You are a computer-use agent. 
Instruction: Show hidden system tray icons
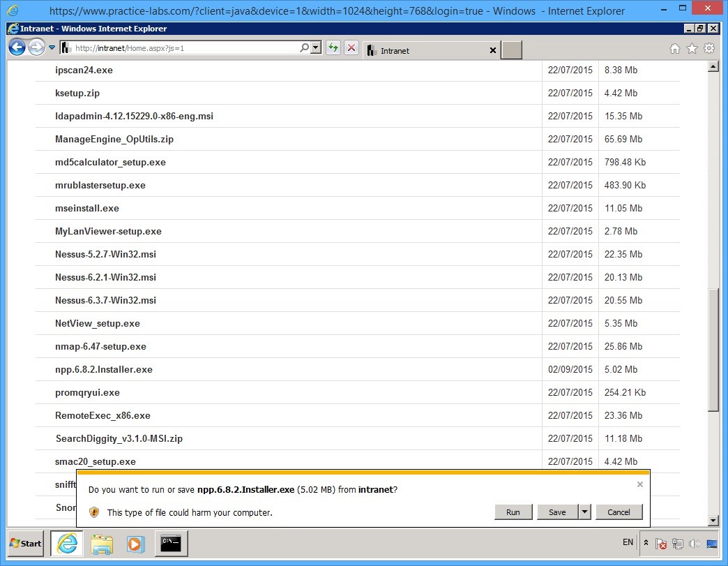pos(646,543)
